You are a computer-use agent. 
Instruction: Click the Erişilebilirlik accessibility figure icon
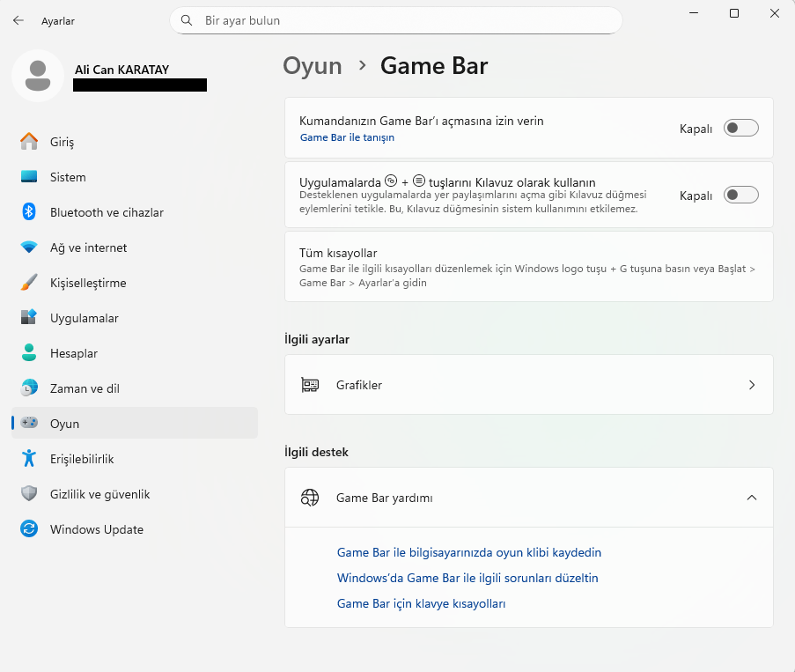tap(29, 458)
